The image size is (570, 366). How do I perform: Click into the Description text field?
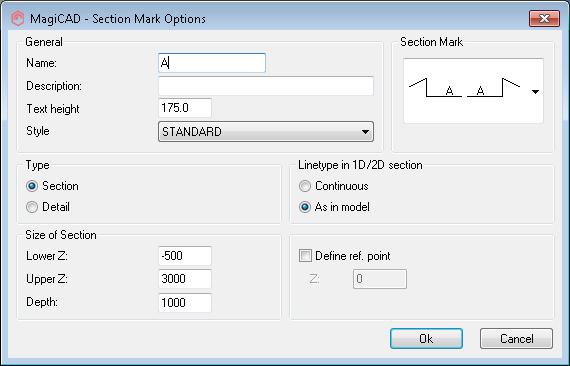(x=266, y=86)
